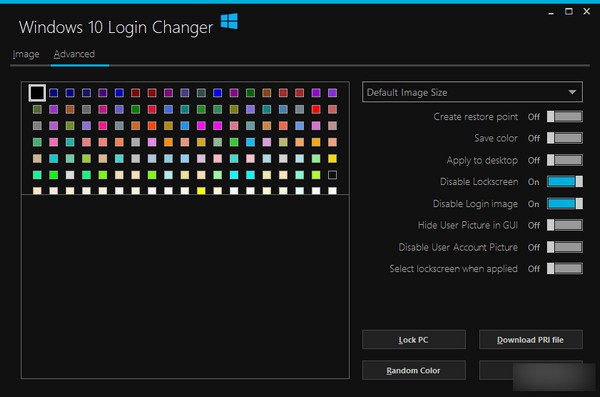
Task: Enable the Save color switch
Action: [565, 138]
